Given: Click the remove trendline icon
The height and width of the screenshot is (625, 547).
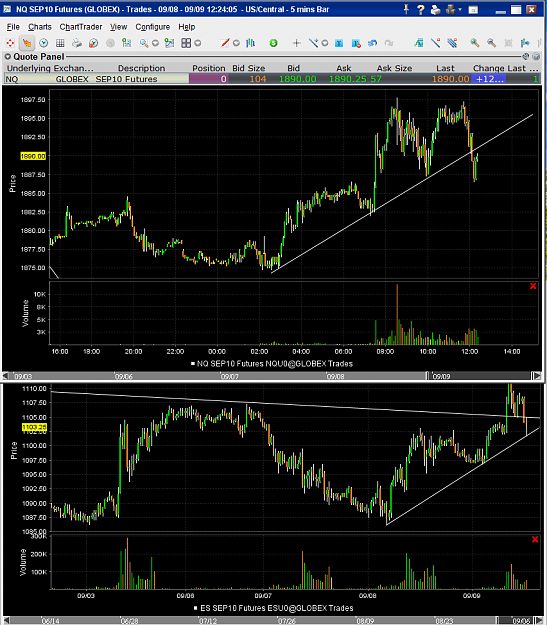Looking at the screenshot, I should 435,43.
